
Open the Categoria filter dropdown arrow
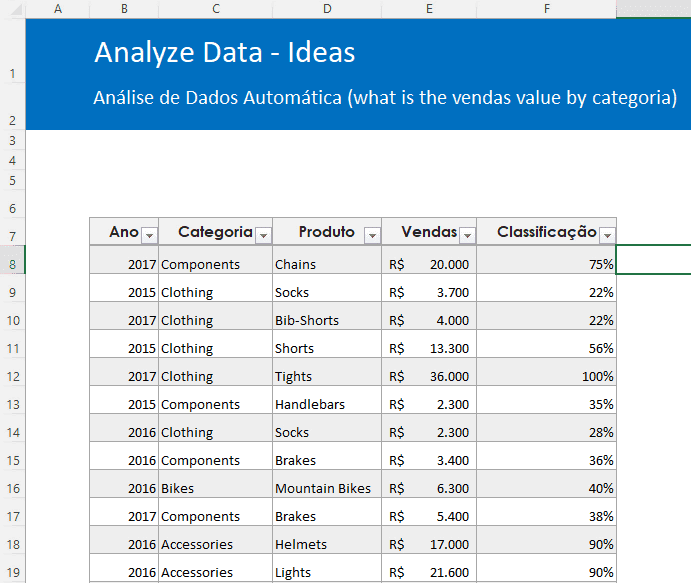tap(263, 235)
